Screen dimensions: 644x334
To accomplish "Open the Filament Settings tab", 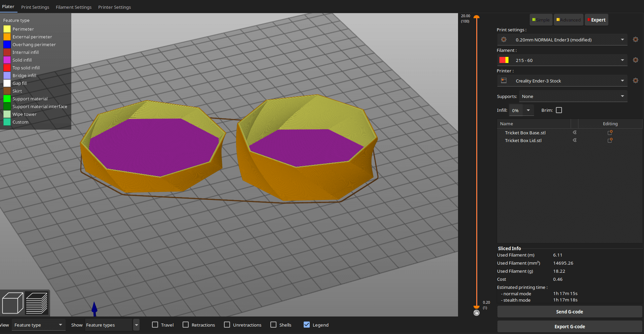I will [x=74, y=7].
